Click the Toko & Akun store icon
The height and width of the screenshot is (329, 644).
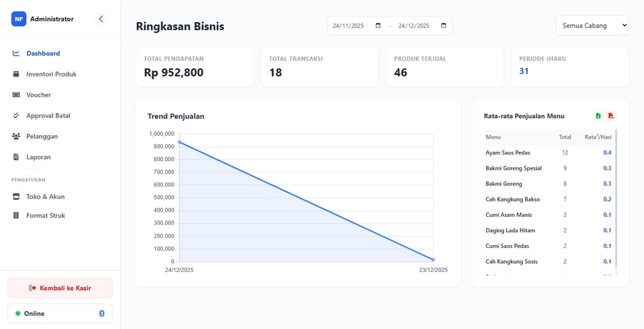[16, 197]
